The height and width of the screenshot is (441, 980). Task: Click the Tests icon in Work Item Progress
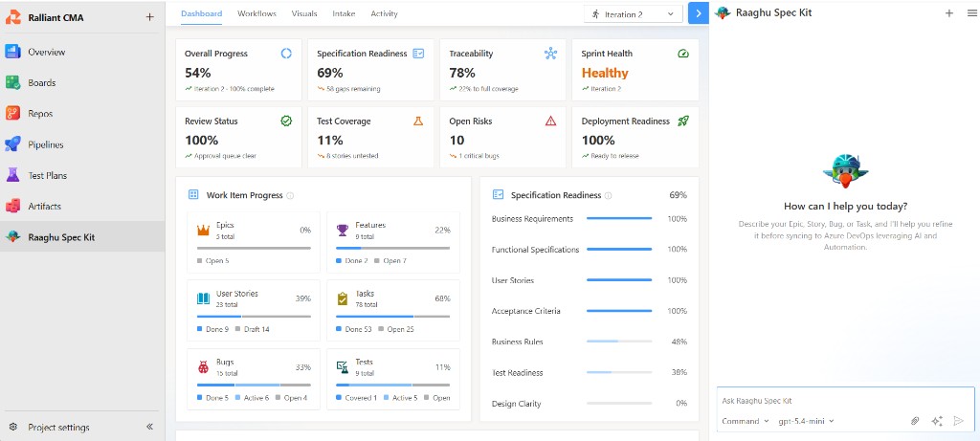coord(343,367)
